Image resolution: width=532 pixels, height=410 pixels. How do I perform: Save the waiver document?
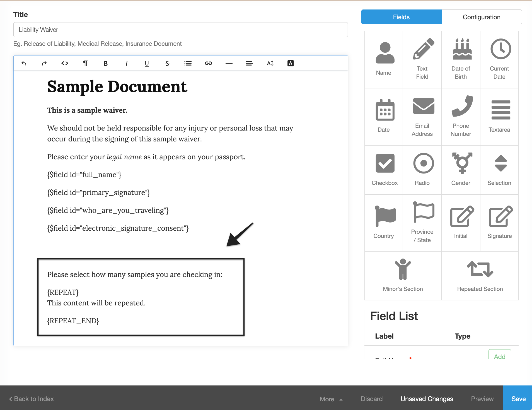point(518,398)
